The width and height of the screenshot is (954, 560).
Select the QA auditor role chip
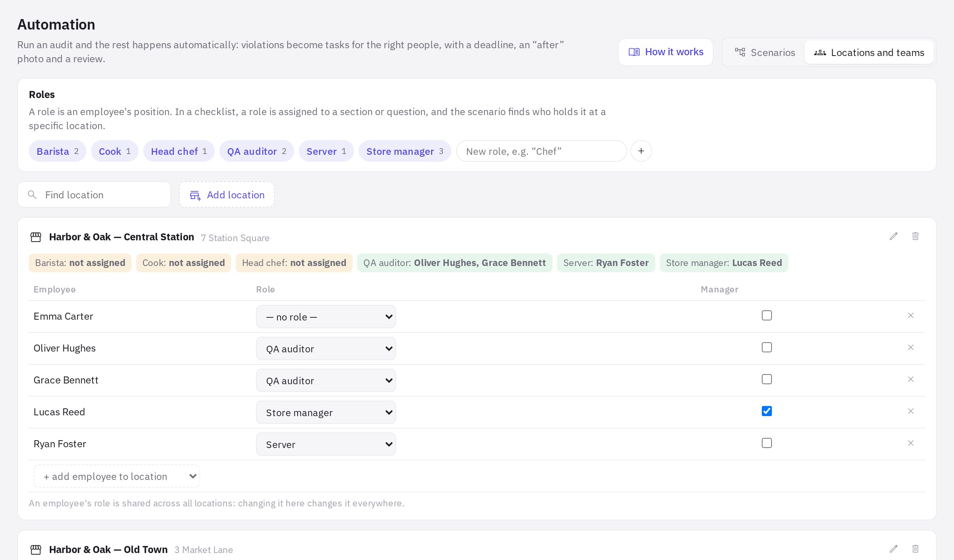coord(257,151)
